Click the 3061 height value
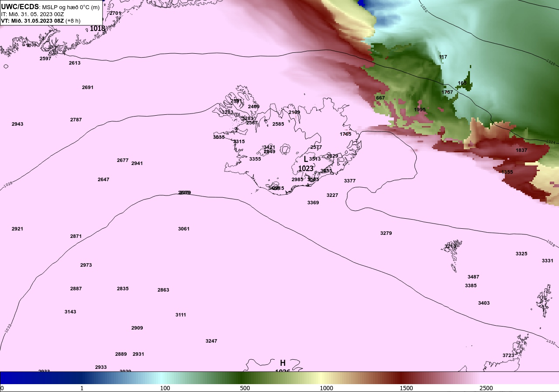The image size is (559, 392). [x=184, y=229]
